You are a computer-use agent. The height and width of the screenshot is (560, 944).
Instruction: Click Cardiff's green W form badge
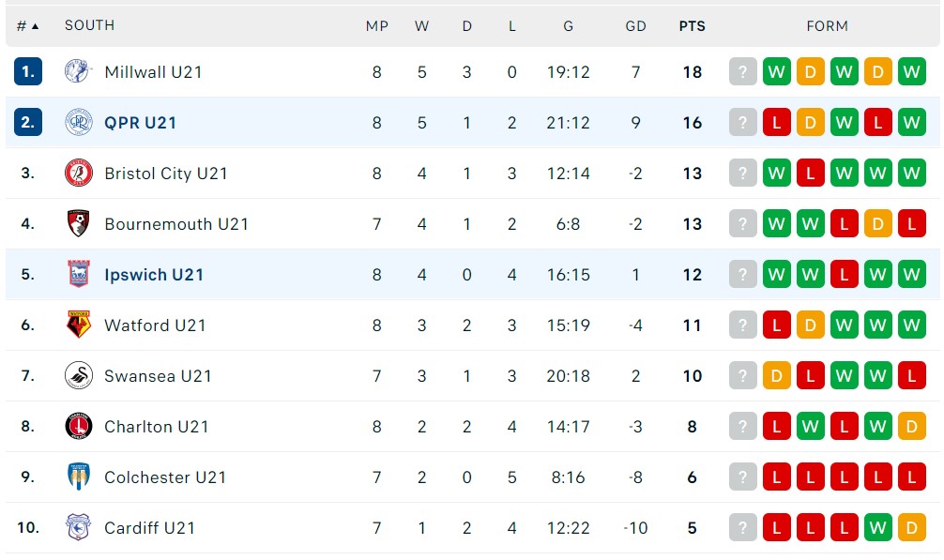(877, 527)
